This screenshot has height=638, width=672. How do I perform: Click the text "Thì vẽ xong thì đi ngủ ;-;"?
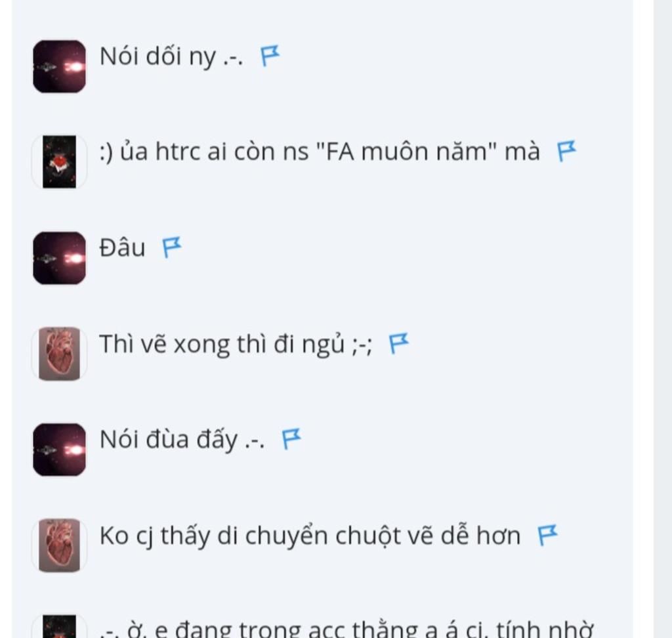[x=236, y=345]
